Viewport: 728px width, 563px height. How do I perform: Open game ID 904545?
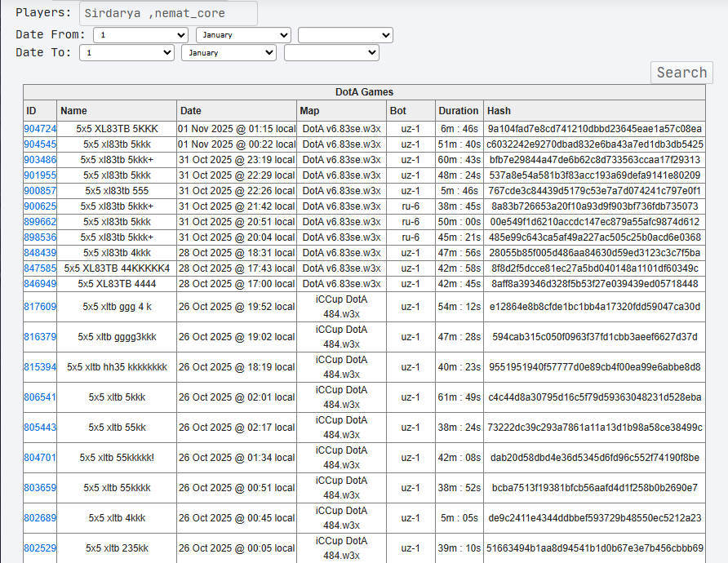click(x=40, y=144)
